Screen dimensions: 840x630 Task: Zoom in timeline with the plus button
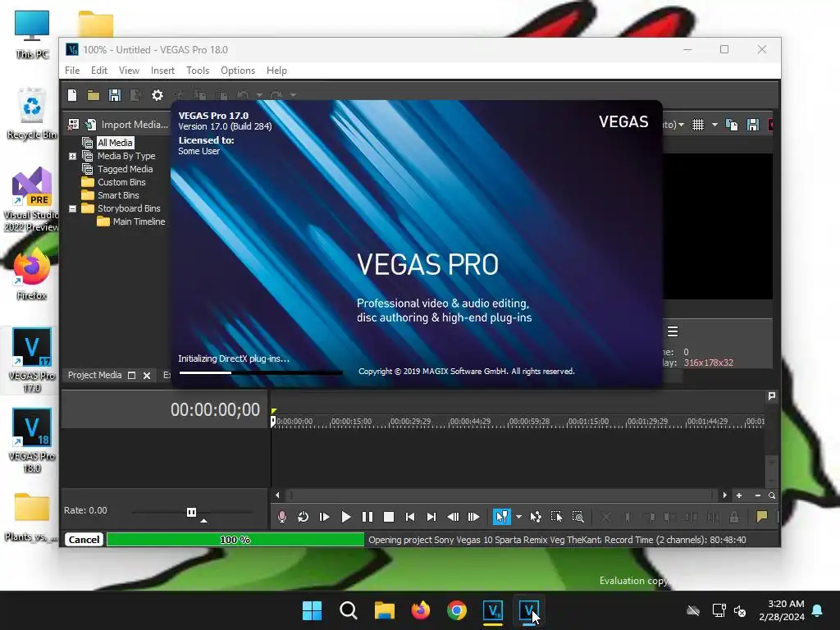point(739,495)
